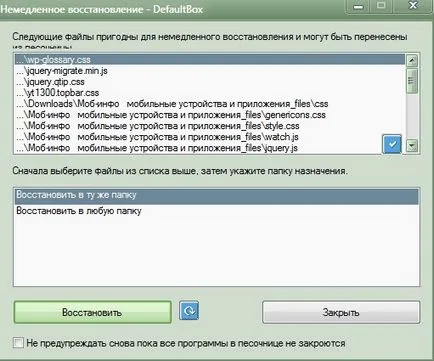The height and width of the screenshot is (361, 434).
Task: Select the jquery-migrate.min.js file row
Action: pos(210,71)
